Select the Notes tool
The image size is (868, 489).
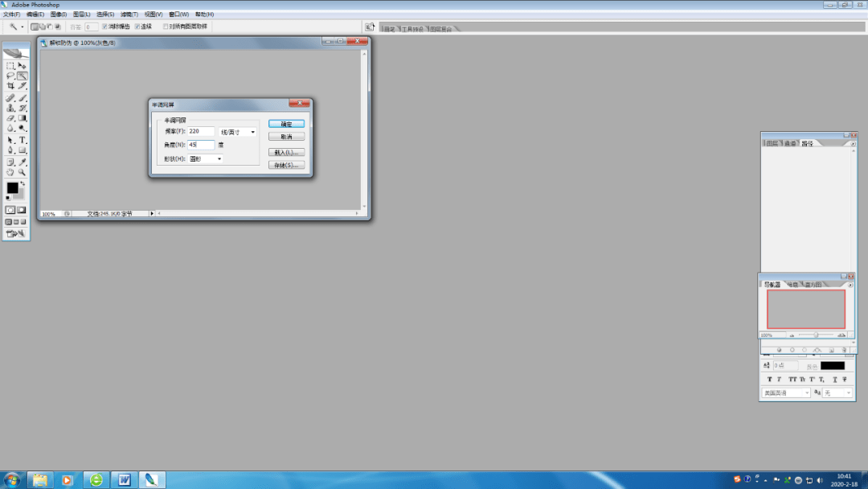(10, 162)
